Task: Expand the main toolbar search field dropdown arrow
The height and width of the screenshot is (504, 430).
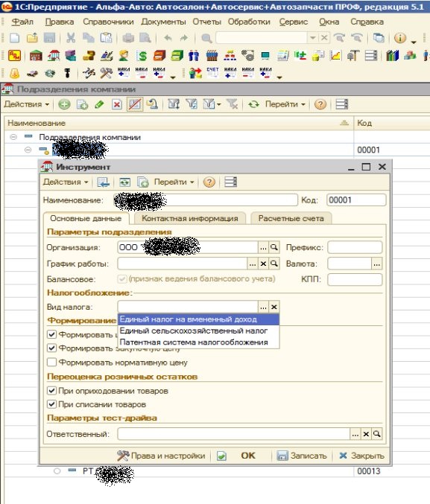Action: pyautogui.click(x=312, y=38)
